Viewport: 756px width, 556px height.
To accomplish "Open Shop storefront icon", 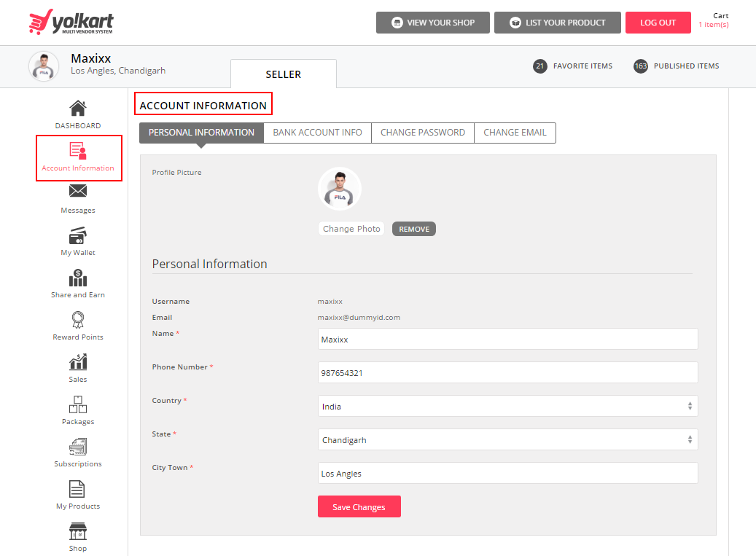I will [77, 531].
